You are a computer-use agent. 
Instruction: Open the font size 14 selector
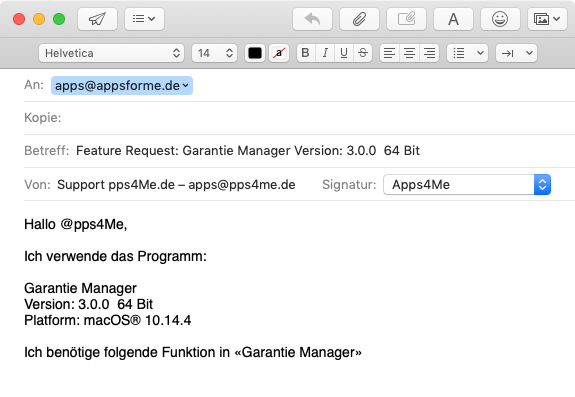coord(215,53)
